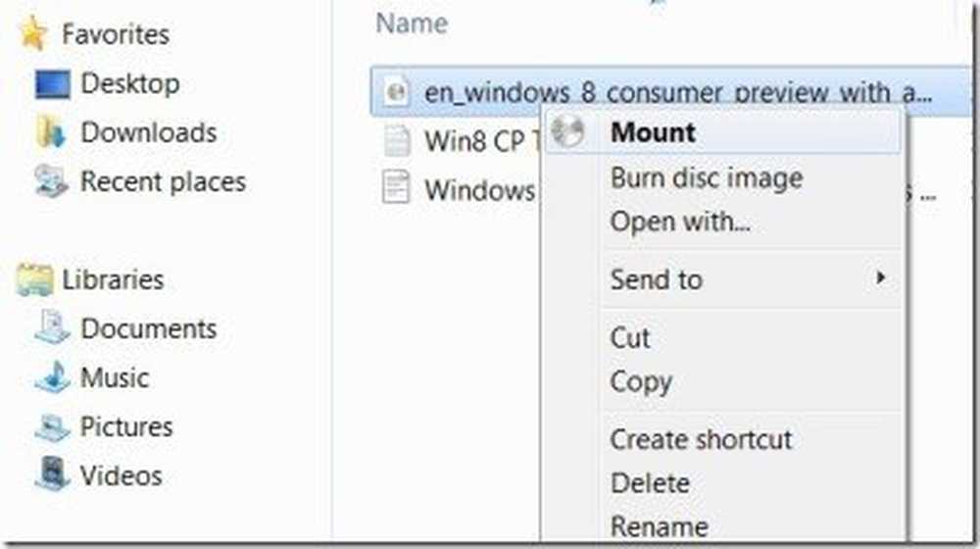Select Mount from the context menu

[653, 132]
